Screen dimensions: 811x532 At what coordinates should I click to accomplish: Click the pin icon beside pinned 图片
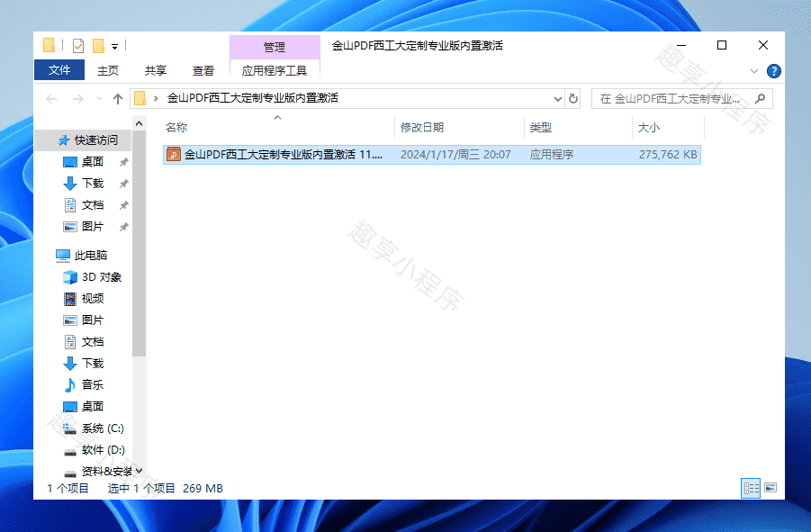[123, 227]
